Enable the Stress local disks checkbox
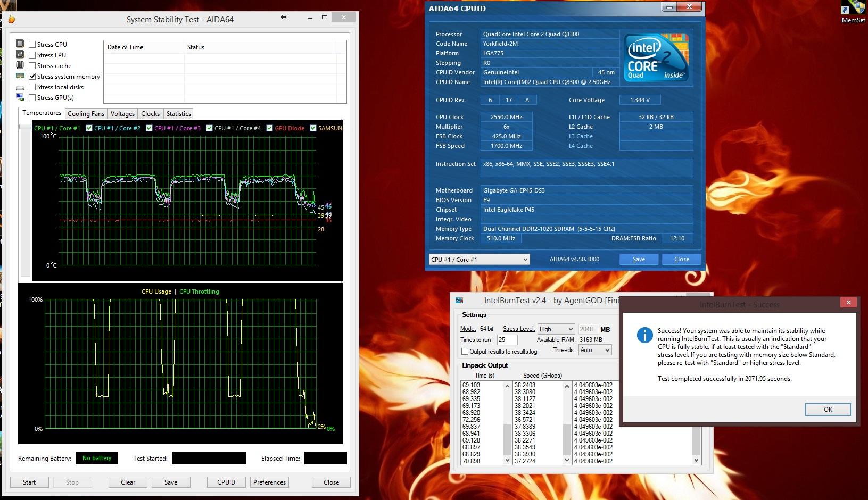 click(32, 87)
